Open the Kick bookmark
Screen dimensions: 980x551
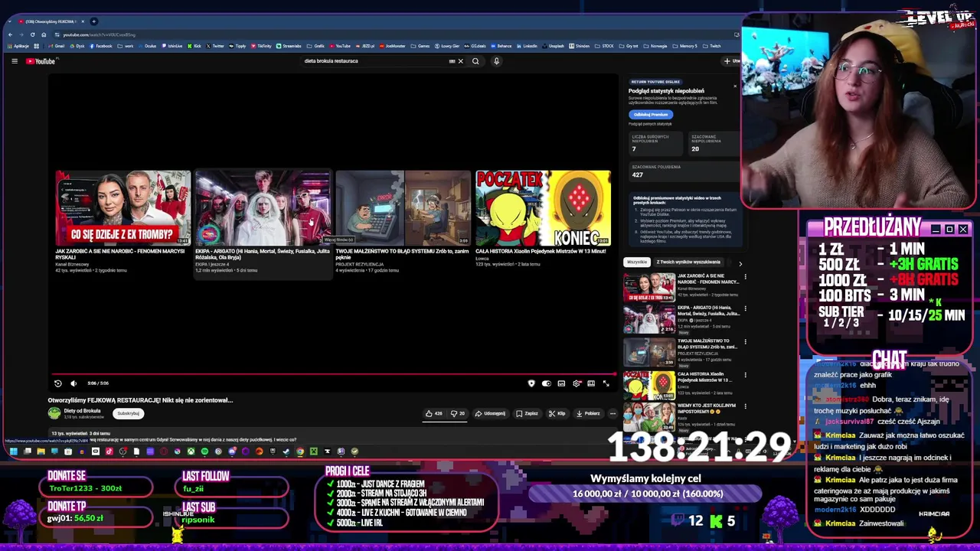tap(194, 46)
